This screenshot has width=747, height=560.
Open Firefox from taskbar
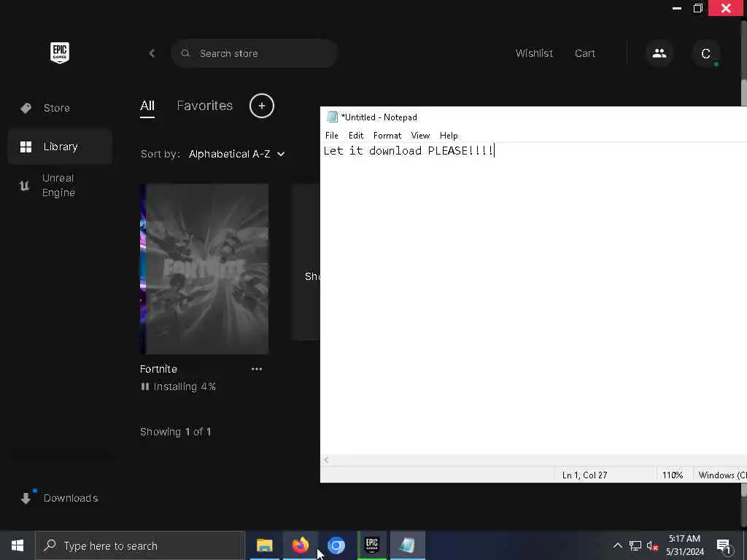[300, 545]
